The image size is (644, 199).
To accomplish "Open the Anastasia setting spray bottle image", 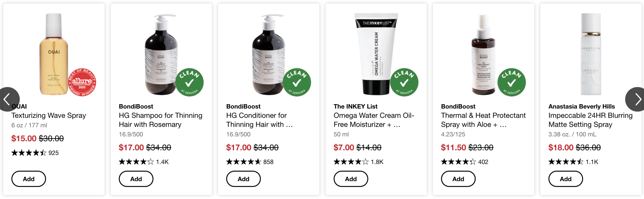I will pos(591,54).
